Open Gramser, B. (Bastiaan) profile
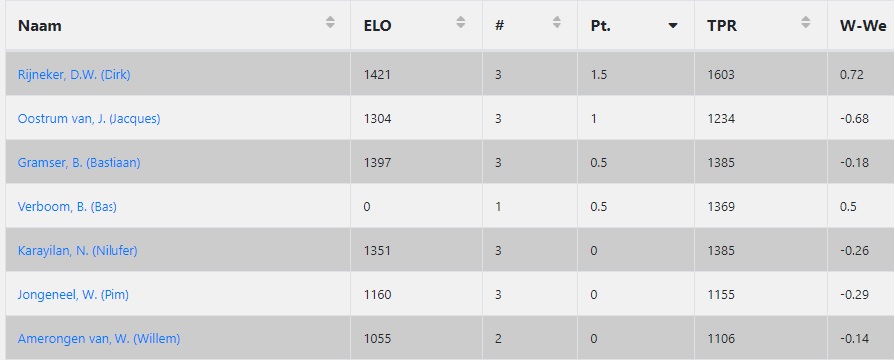 tap(79, 163)
